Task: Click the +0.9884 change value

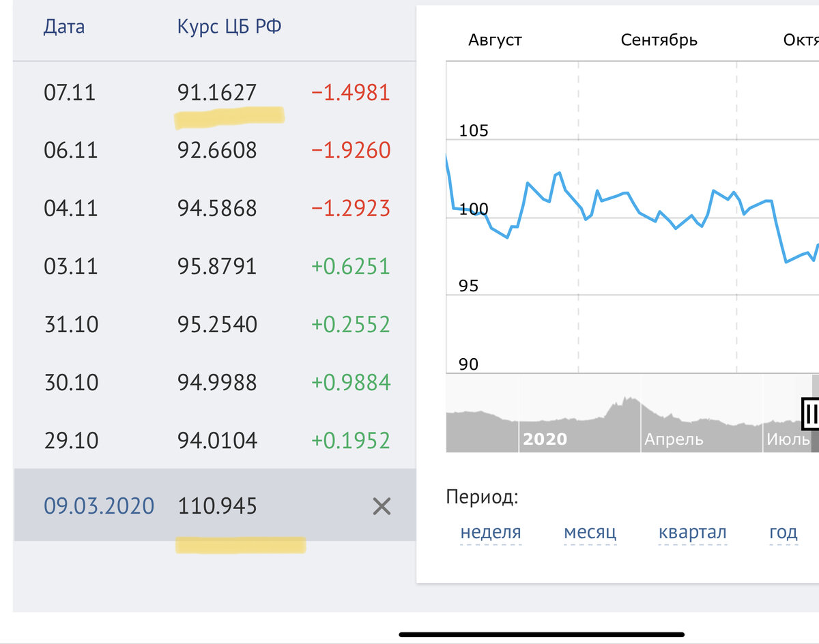Action: point(351,383)
